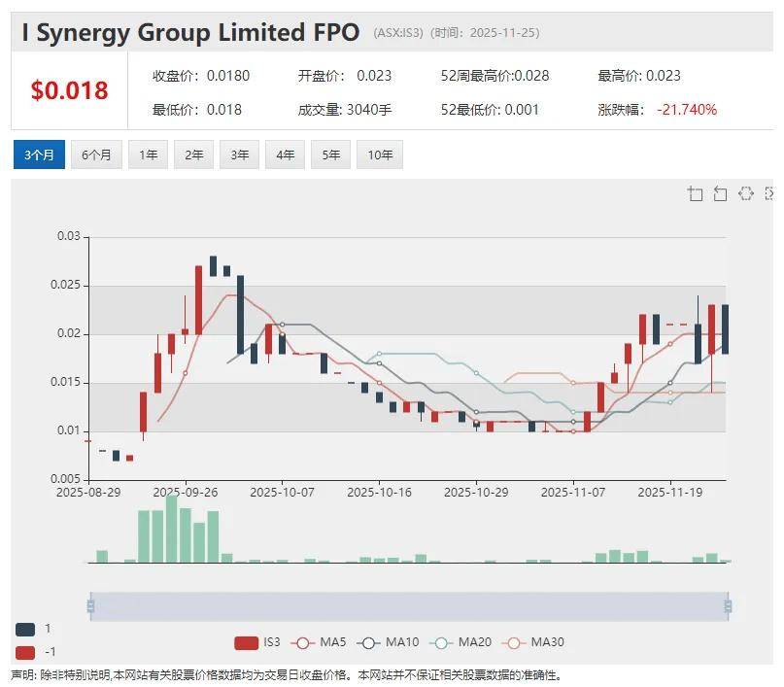Switch to the 3个月 time range tab
Screen dimensions: 784x687
tap(39, 155)
